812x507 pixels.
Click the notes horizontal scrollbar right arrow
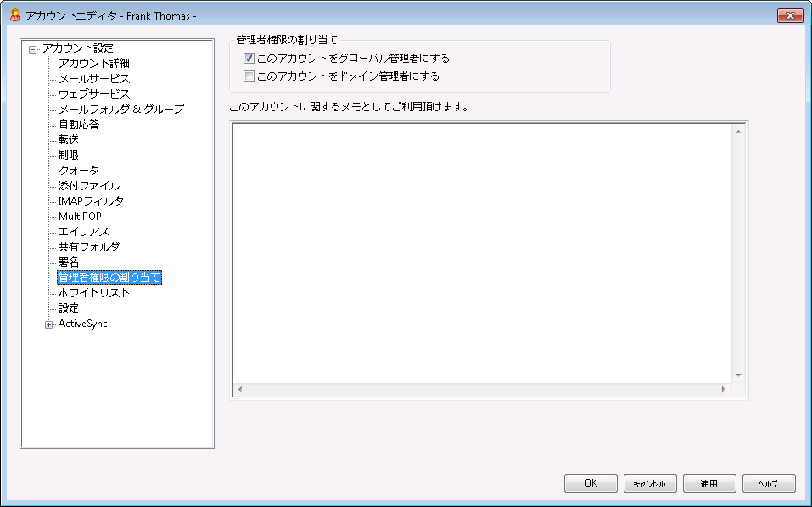click(723, 389)
